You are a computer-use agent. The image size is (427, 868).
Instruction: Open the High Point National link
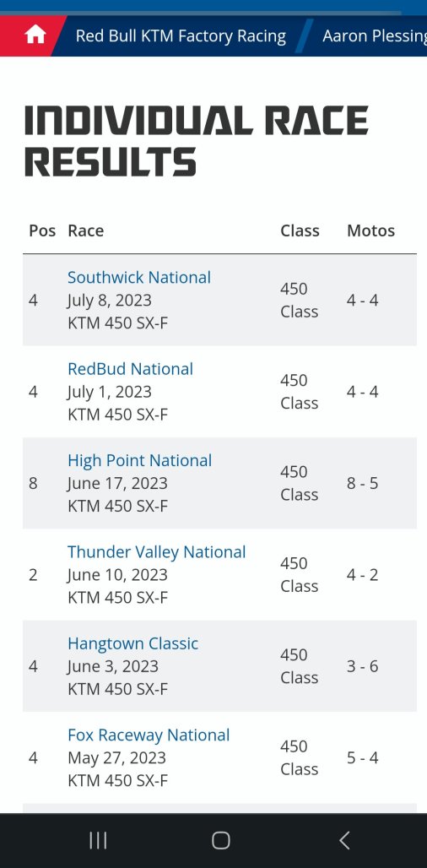pos(140,460)
